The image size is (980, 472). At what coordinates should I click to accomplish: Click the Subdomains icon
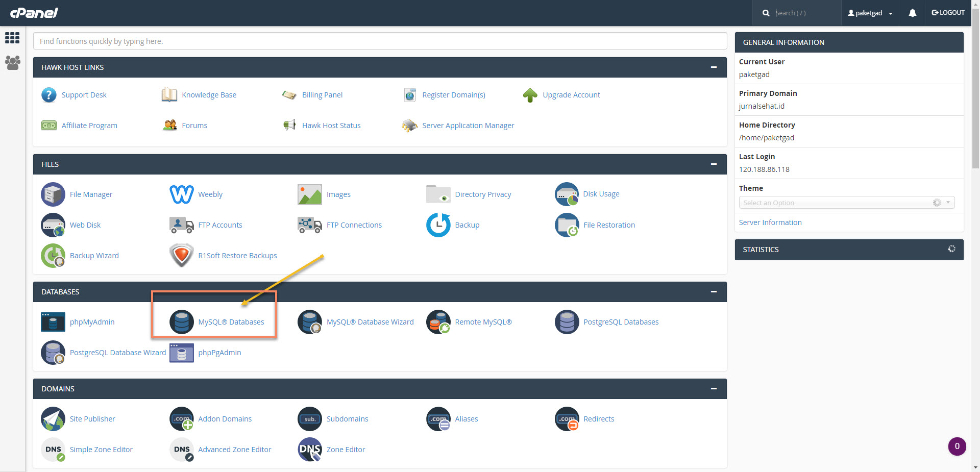pyautogui.click(x=310, y=419)
